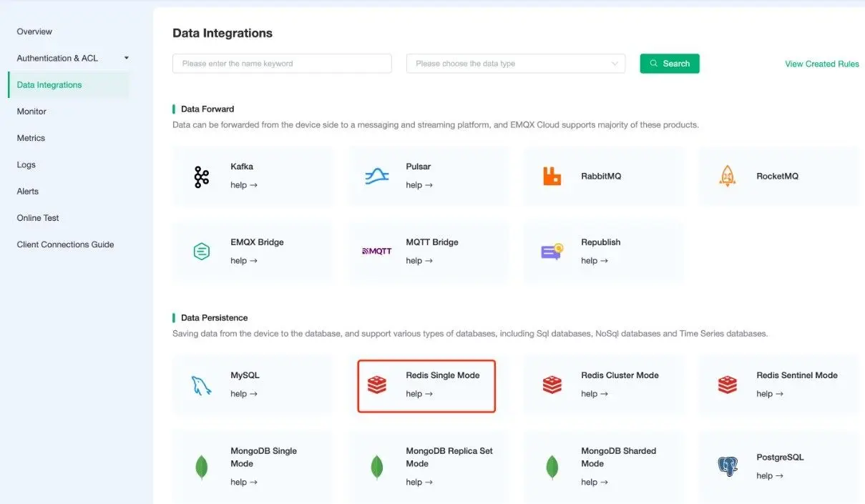Click the Republish integration icon

pyautogui.click(x=552, y=251)
